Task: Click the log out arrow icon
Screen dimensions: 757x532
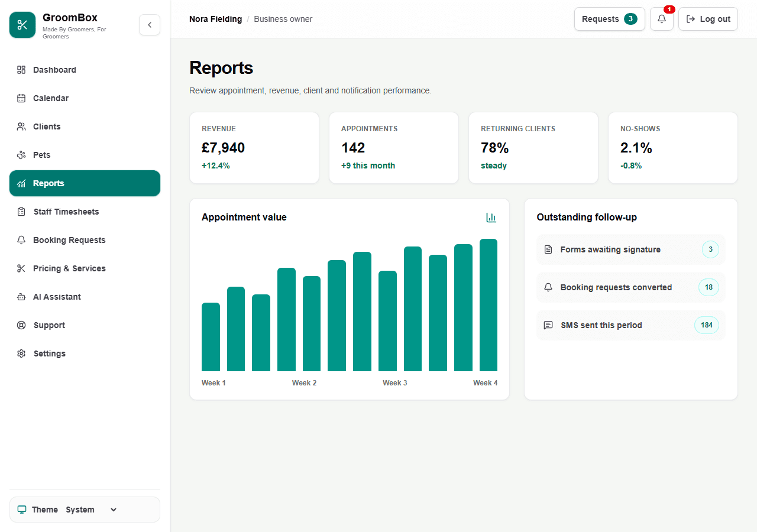Action: 690,19
